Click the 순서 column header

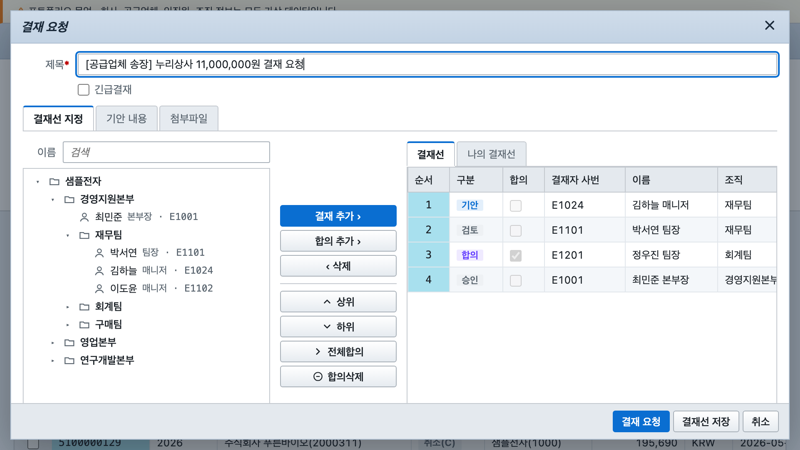point(429,180)
